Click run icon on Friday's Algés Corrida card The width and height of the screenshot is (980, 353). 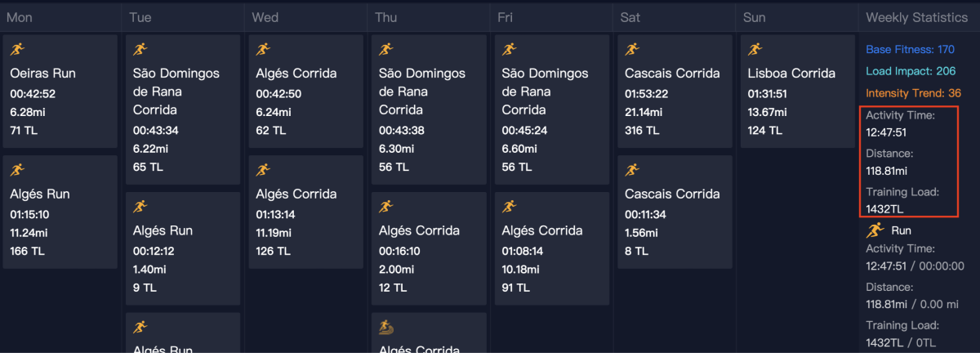pyautogui.click(x=510, y=207)
